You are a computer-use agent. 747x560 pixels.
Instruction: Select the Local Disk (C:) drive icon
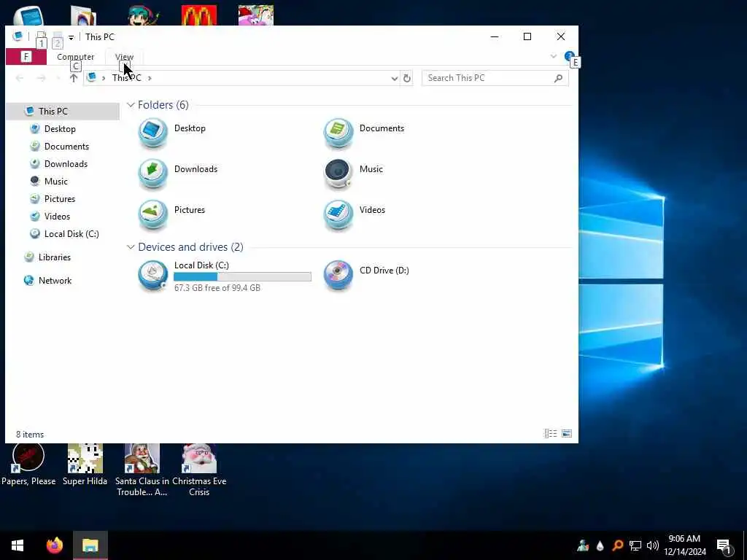click(x=153, y=275)
